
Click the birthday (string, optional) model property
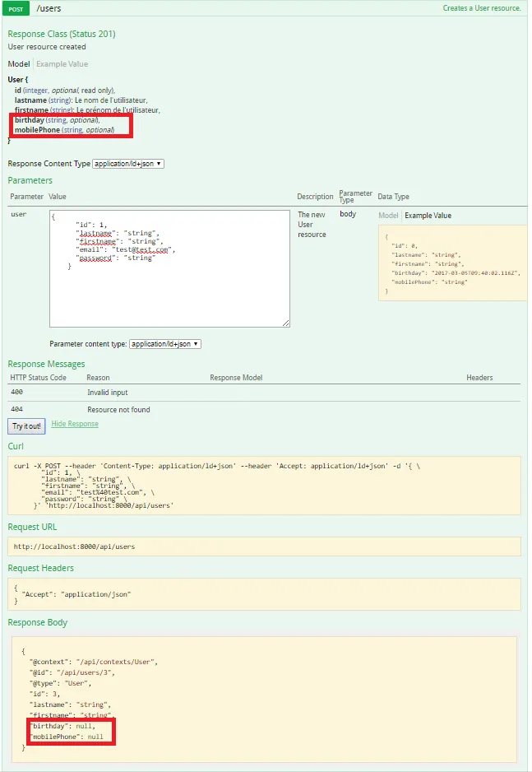click(x=57, y=120)
